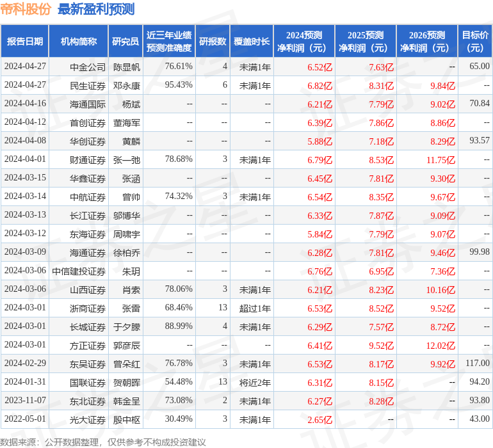Click researcher name 张一弛
Screen dimensions: 493x448
point(127,160)
